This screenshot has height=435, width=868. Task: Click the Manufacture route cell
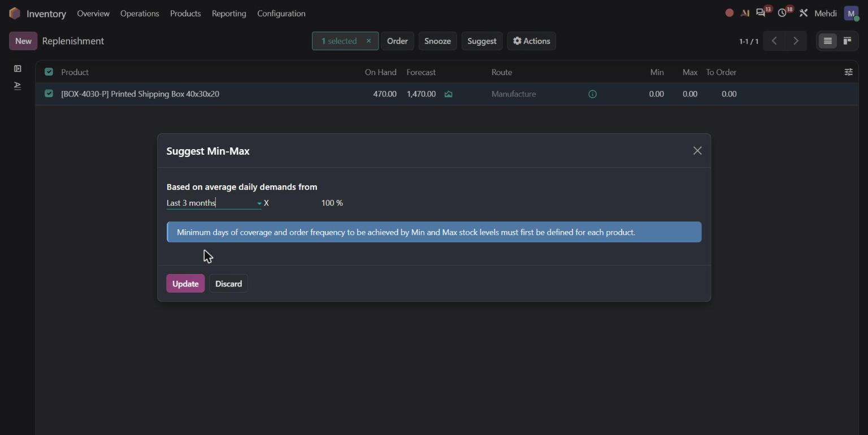(x=514, y=94)
